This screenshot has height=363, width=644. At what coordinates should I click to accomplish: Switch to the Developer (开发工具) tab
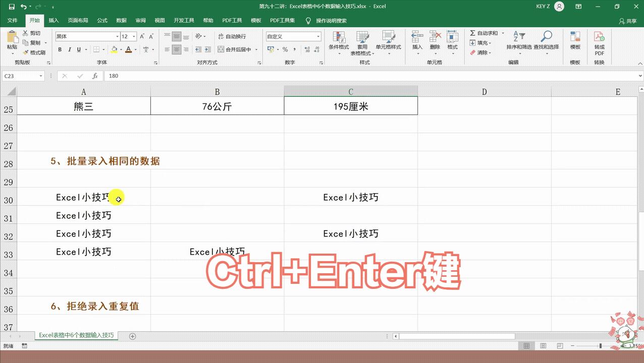pos(184,21)
